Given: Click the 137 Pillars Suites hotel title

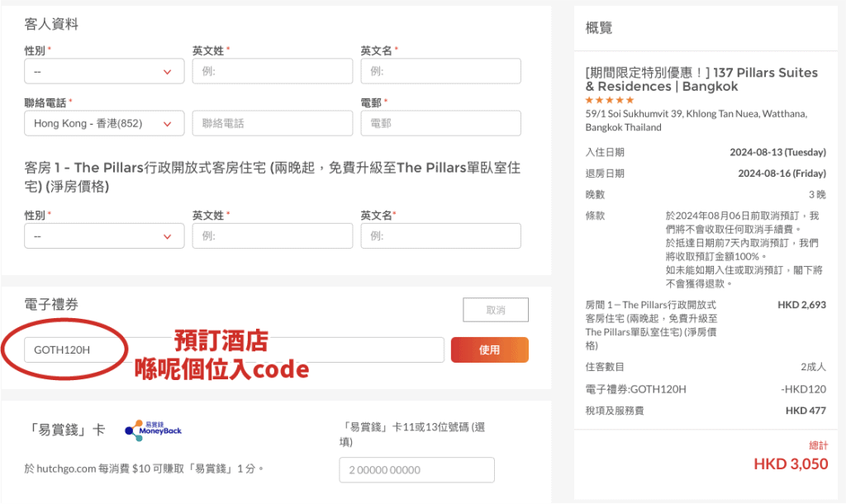Looking at the screenshot, I should click(x=701, y=79).
